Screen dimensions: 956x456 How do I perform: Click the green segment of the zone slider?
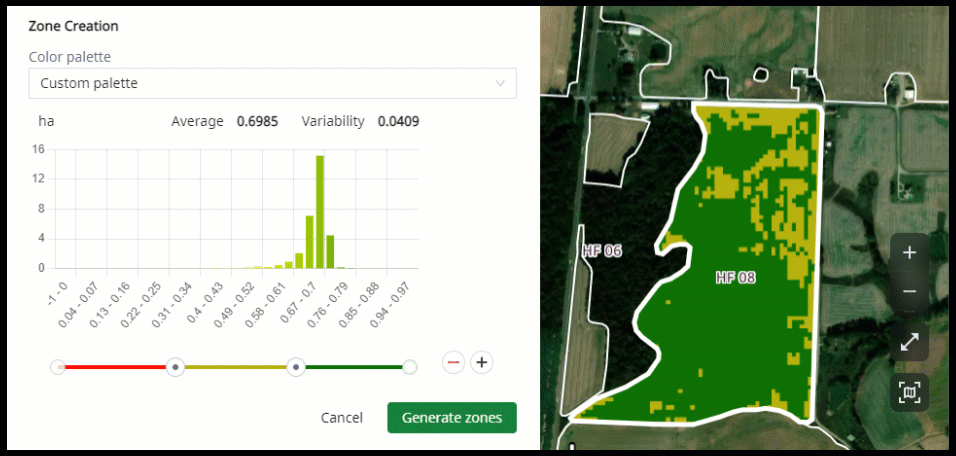[x=352, y=368]
